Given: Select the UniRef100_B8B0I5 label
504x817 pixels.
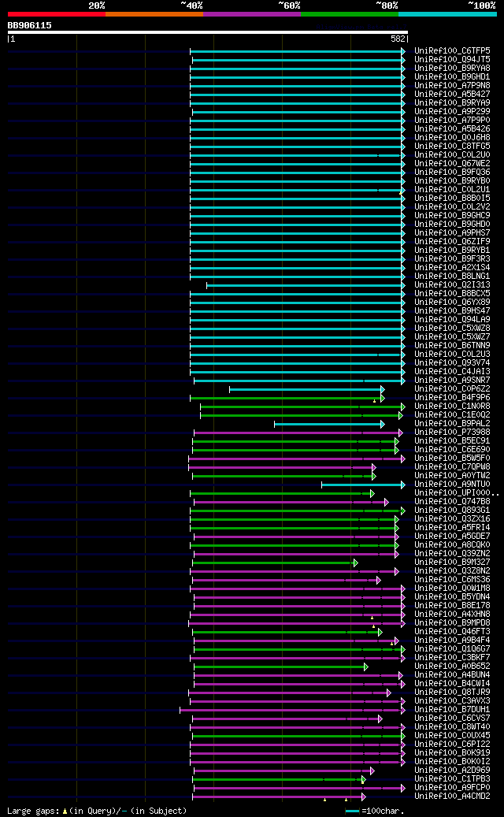Looking at the screenshot, I should pyautogui.click(x=452, y=198).
